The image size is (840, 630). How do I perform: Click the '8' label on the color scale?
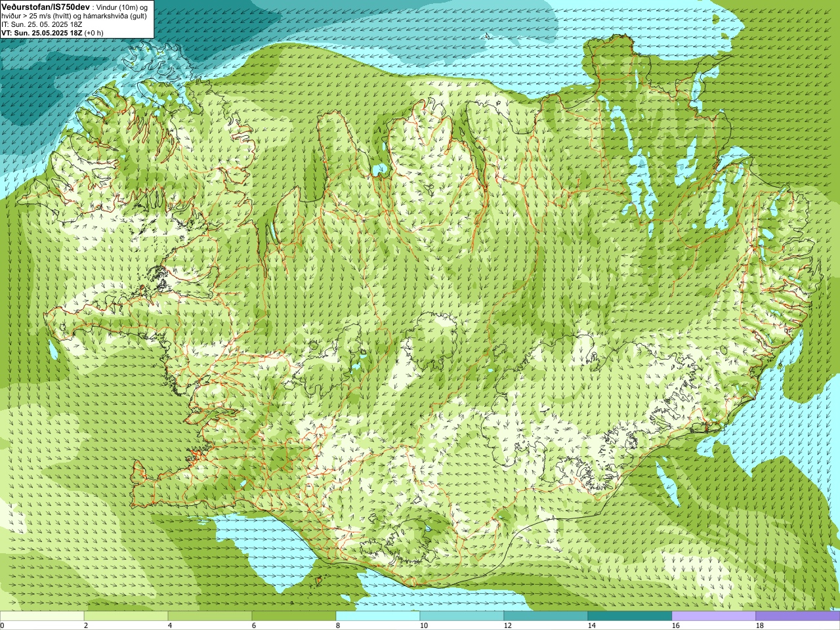pos(338,625)
